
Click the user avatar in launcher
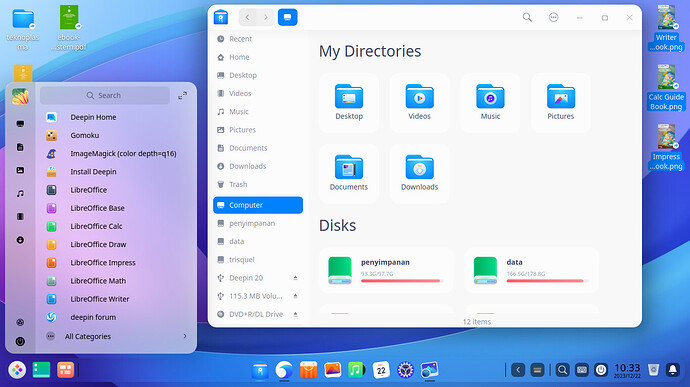pyautogui.click(x=20, y=96)
